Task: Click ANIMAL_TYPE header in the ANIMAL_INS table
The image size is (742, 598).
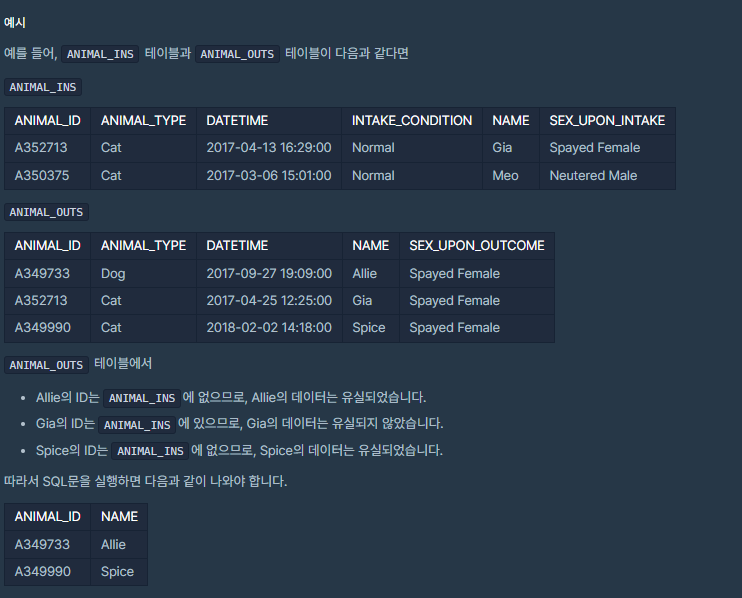Action: click(x=143, y=121)
